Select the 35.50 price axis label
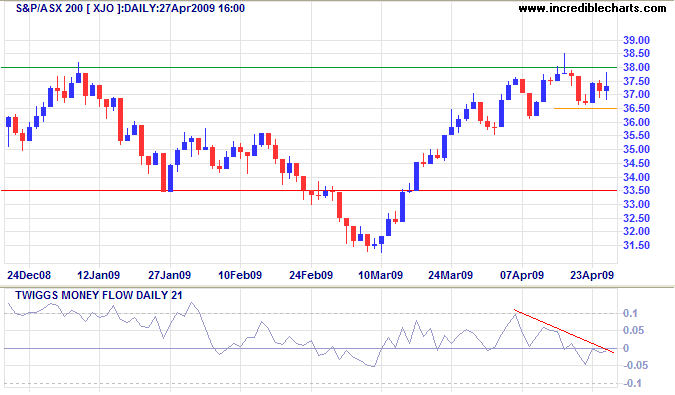 [x=636, y=136]
